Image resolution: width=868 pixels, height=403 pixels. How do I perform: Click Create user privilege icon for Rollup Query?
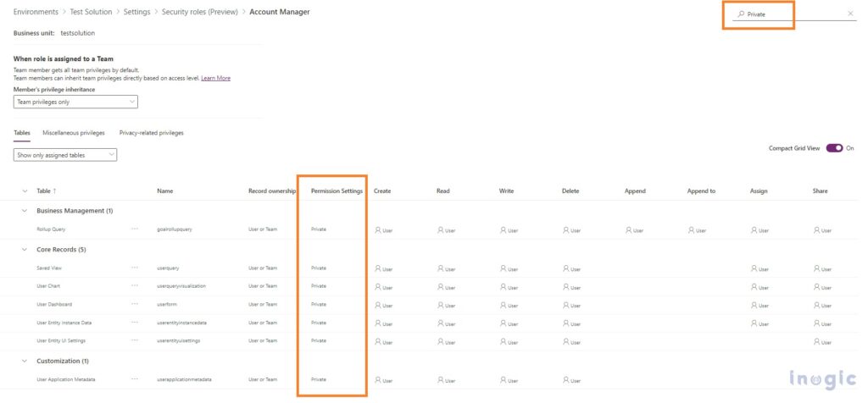point(378,229)
